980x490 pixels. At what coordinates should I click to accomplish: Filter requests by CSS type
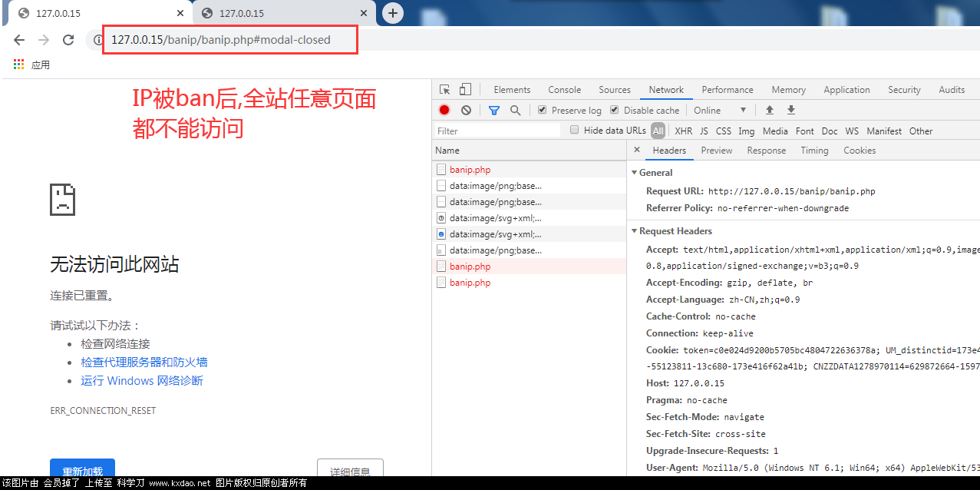coord(724,131)
